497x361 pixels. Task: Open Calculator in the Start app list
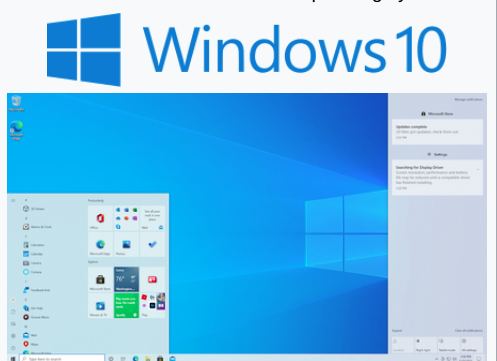(x=34, y=245)
